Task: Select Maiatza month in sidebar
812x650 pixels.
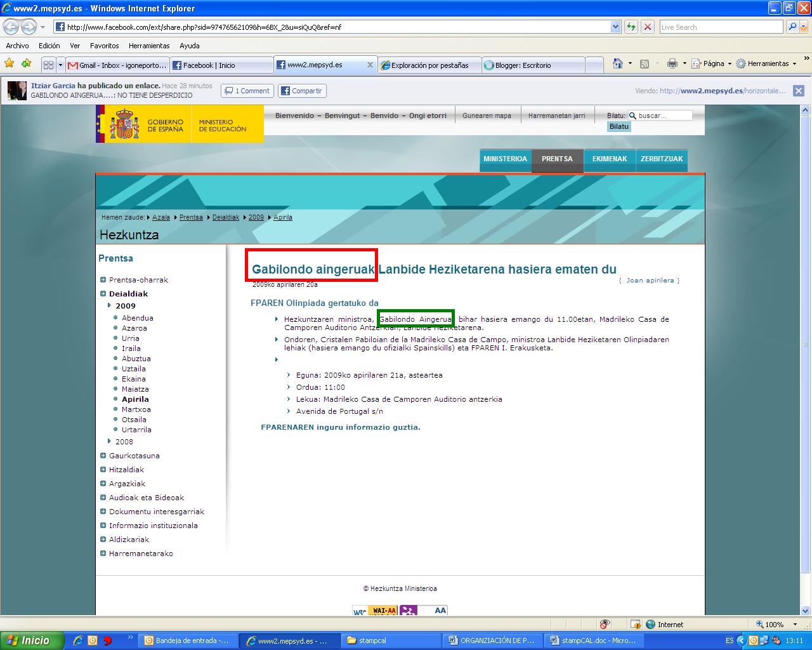Action: point(135,389)
